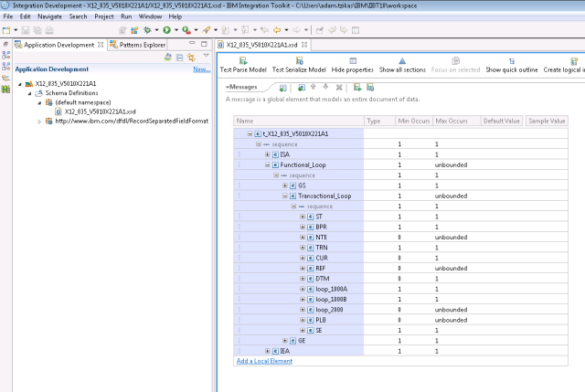Click the delete X icon in the Messages toolbar
Screen dimensions: 585x392
[339, 88]
